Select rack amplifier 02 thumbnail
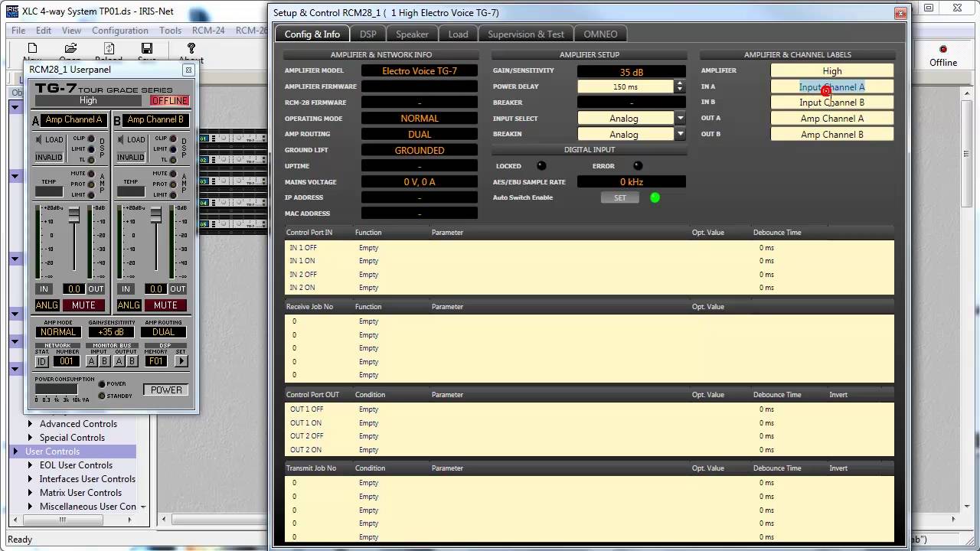 coord(232,160)
